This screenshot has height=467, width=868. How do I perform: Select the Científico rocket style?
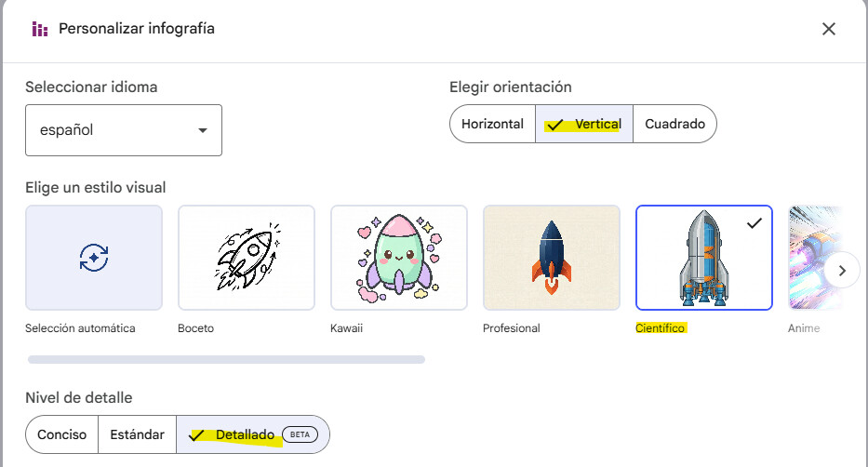click(704, 258)
